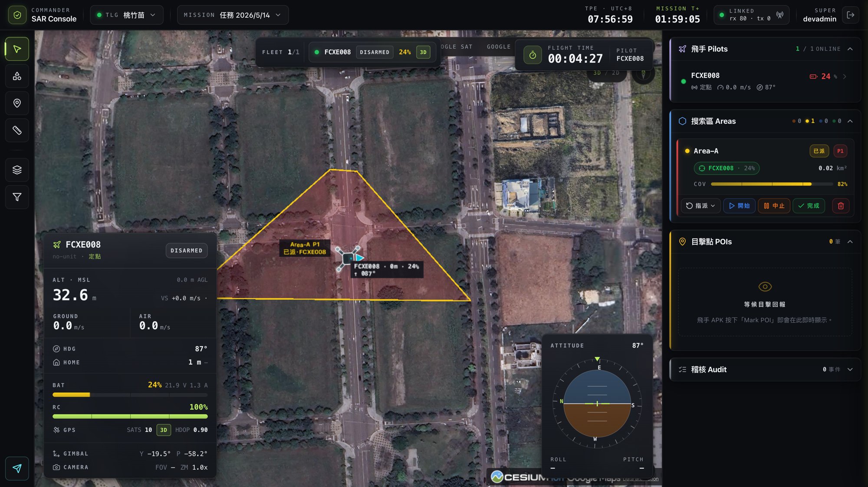
Task: Select the location pin marker tool
Action: [17, 103]
